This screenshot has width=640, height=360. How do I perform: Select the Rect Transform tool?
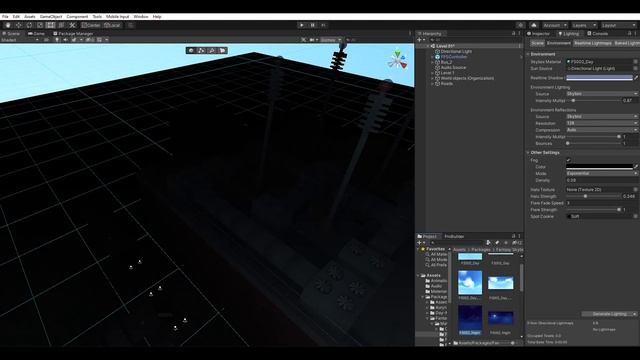50,25
